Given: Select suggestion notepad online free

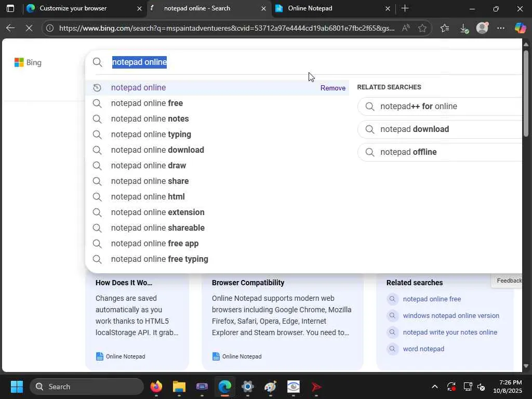Looking at the screenshot, I should tap(217, 103).
